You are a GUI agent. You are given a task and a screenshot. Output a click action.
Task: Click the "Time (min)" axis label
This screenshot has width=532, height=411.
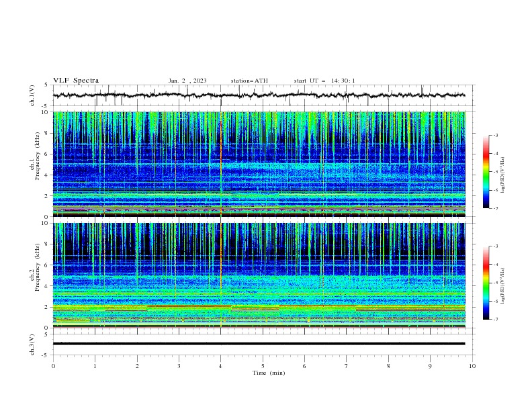[x=269, y=373]
